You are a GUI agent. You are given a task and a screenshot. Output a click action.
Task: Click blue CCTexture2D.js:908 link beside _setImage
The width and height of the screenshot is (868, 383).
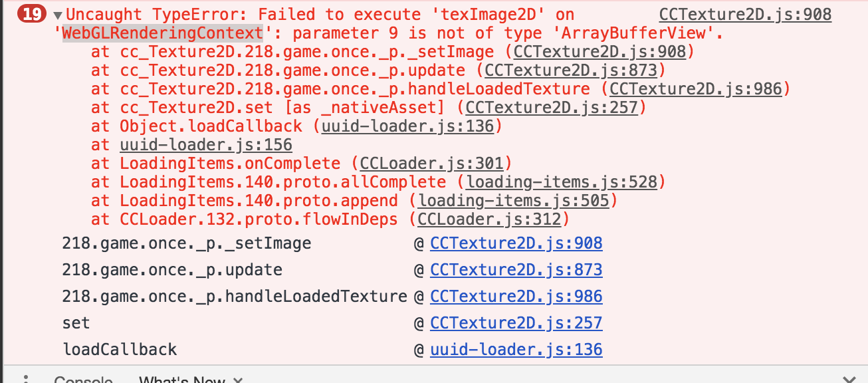(x=516, y=243)
